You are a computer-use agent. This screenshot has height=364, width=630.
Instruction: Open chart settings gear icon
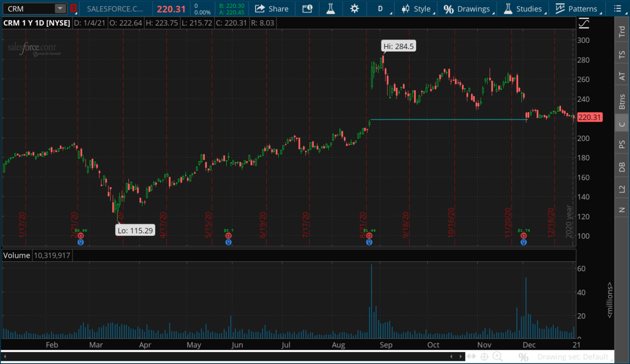[355, 9]
